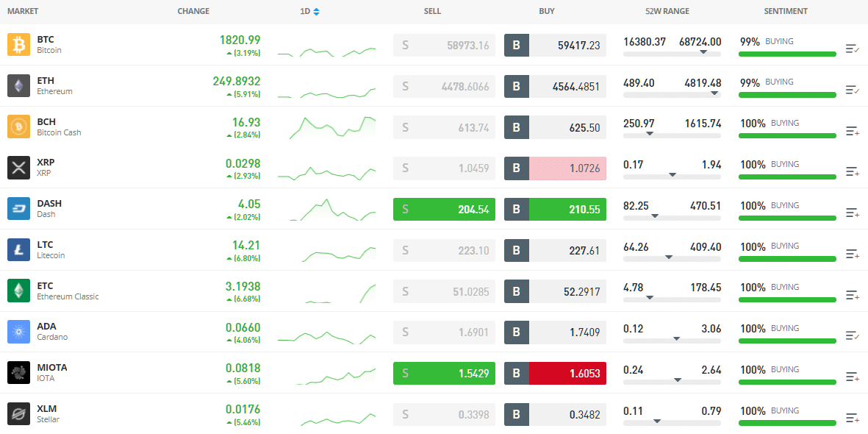Open the BCH one-day sparkline chart
The width and height of the screenshot is (868, 434).
(332, 127)
